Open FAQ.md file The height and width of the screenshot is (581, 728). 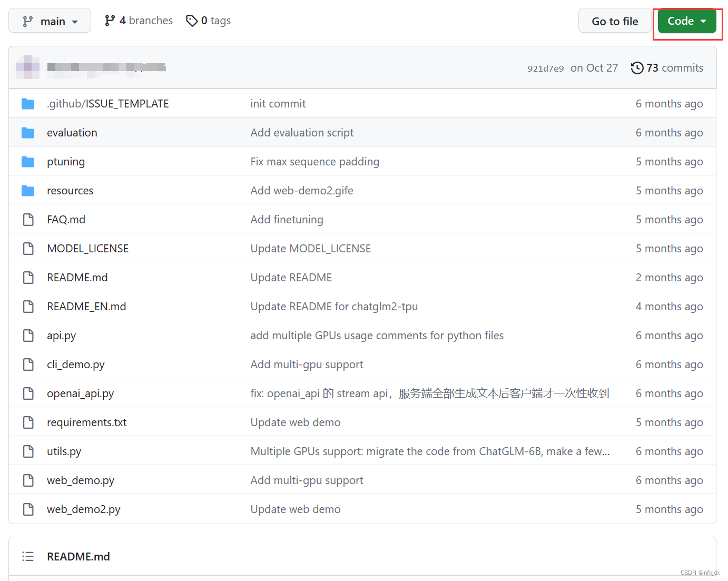tap(66, 220)
